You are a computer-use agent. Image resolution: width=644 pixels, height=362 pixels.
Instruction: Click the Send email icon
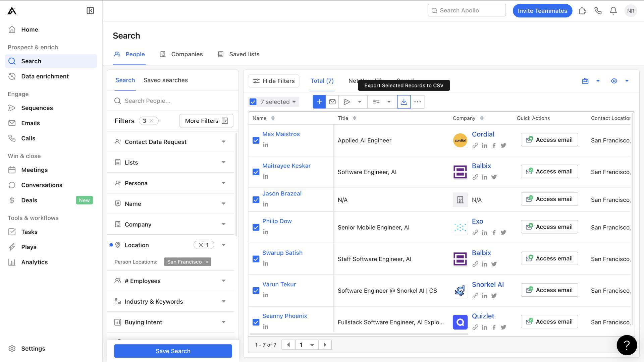[x=333, y=102]
